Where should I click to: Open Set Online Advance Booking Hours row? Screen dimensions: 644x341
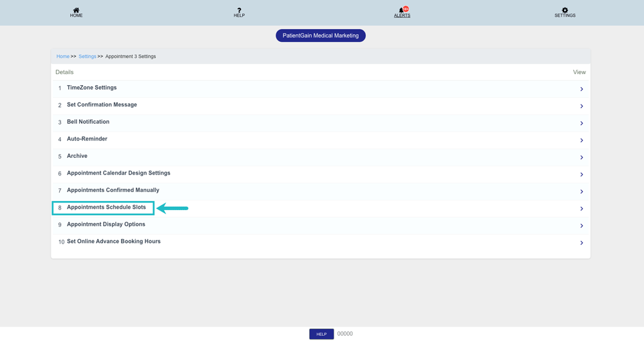(320, 242)
